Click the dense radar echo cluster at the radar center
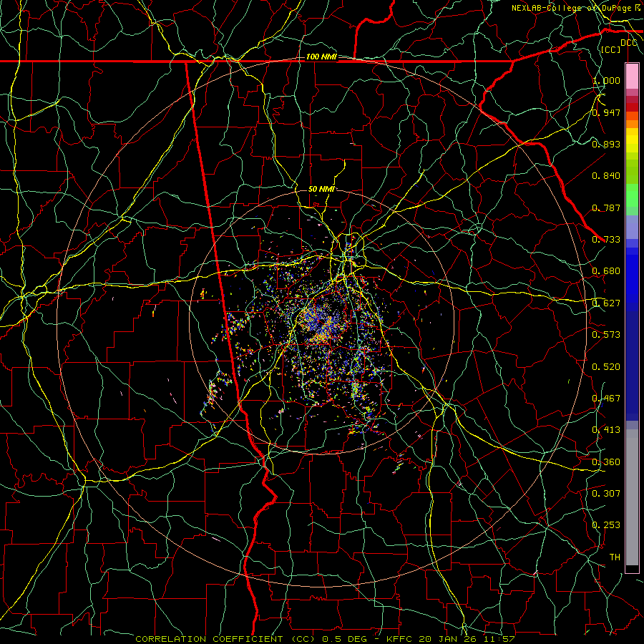The width and height of the screenshot is (644, 644). coord(321,323)
